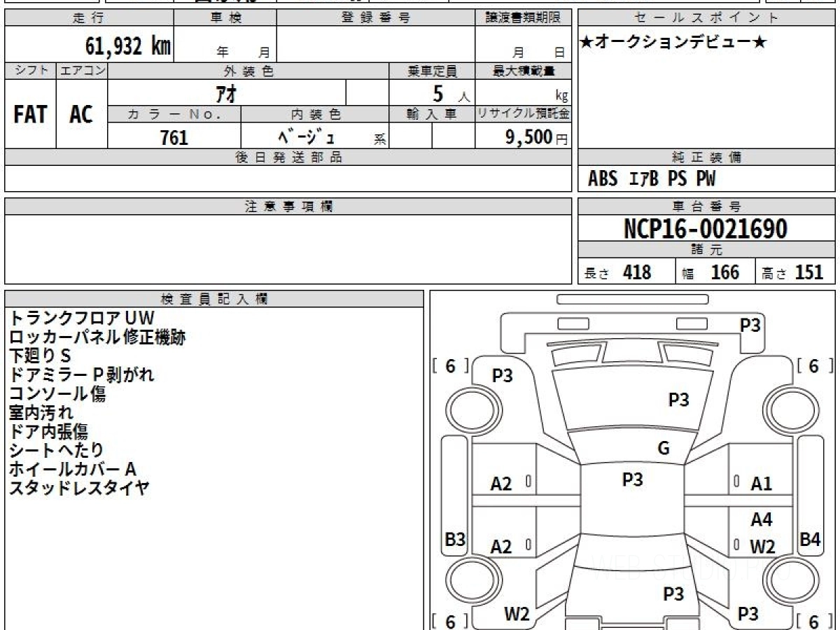Click the recycle deposit 9,500円
This screenshot has height=630, width=840.
[x=537, y=137]
